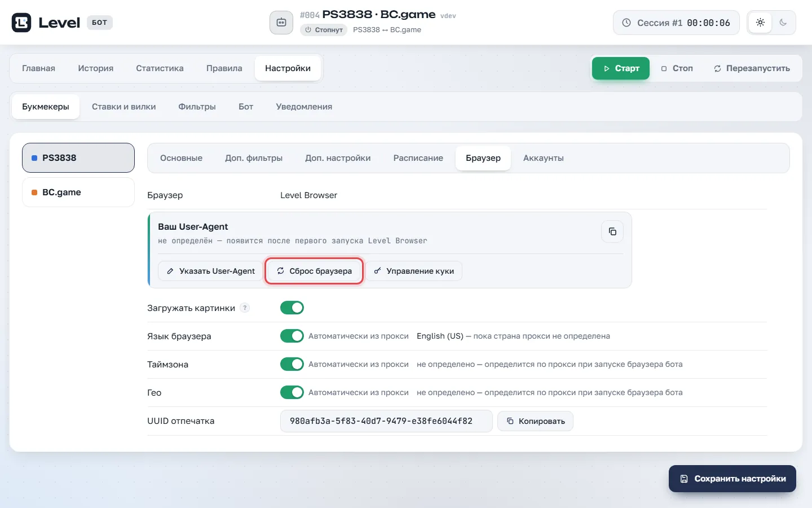The height and width of the screenshot is (508, 812).
Task: Switch to Фильтры section
Action: (197, 107)
